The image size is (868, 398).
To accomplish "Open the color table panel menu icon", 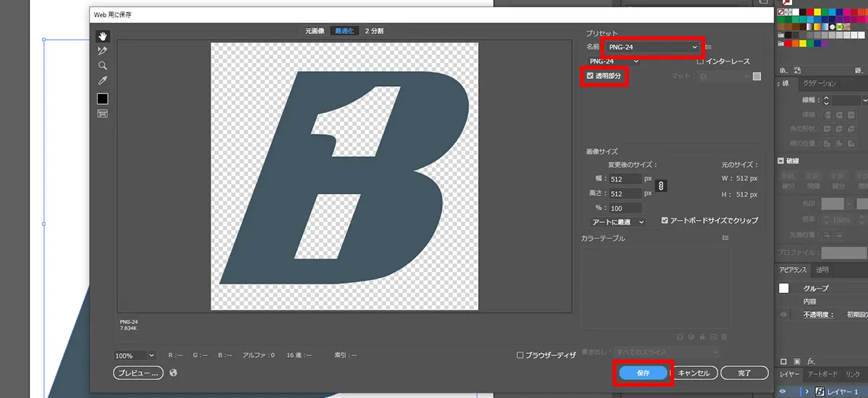I will click(726, 237).
